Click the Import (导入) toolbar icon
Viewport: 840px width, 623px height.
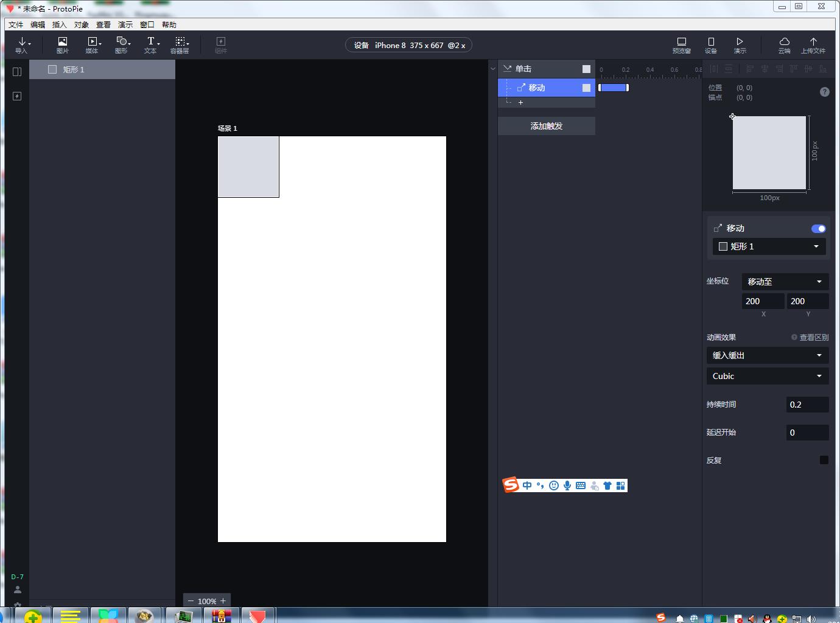[x=22, y=44]
